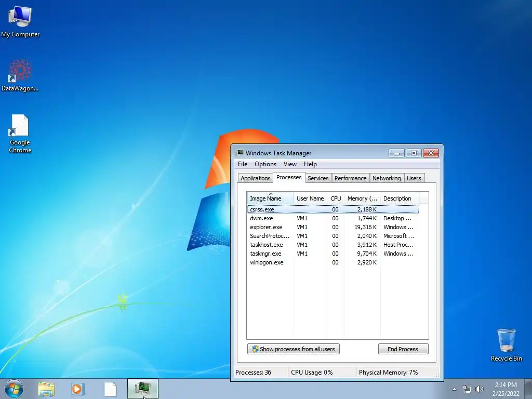Click the Task Manager taskbar button
This screenshot has width=532, height=399.
tap(142, 389)
